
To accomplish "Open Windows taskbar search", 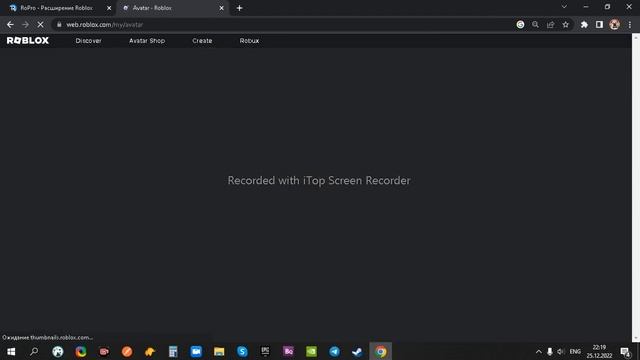I will pos(34,351).
